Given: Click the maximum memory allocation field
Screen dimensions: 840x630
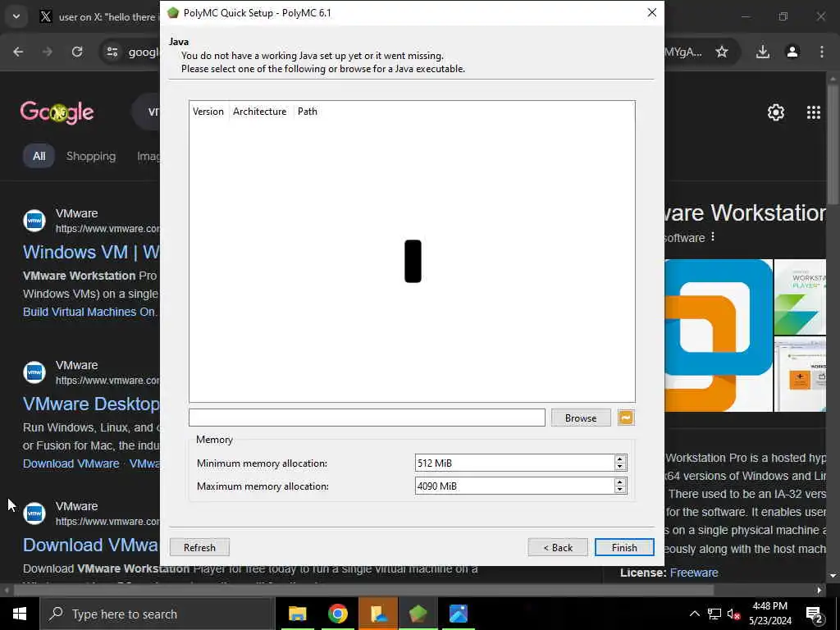Looking at the screenshot, I should (514, 486).
